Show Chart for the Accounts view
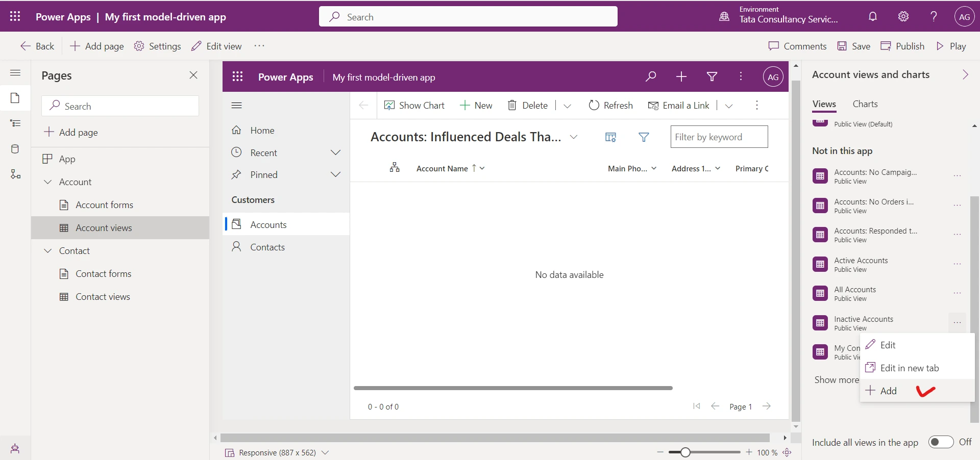The height and width of the screenshot is (460, 980). click(414, 105)
